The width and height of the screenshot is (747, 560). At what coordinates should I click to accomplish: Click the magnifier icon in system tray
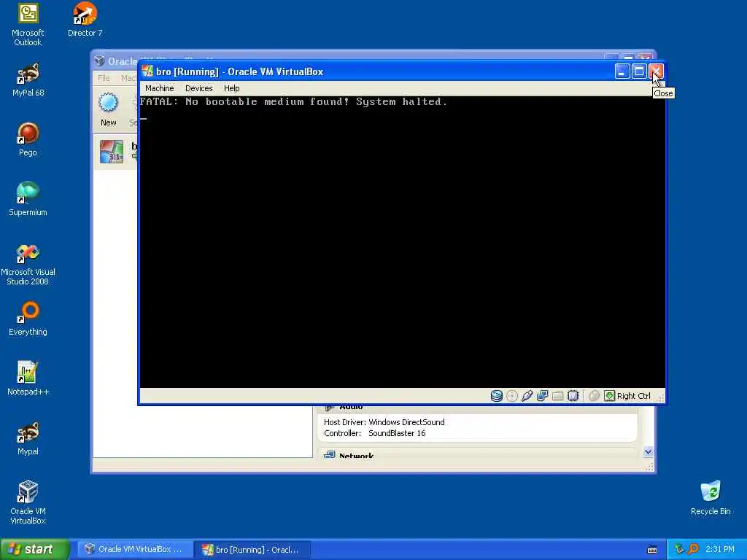coord(693,550)
